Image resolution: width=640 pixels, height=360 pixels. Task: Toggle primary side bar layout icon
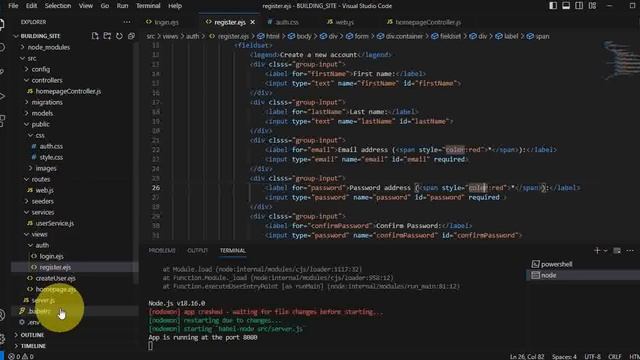pyautogui.click(x=553, y=6)
